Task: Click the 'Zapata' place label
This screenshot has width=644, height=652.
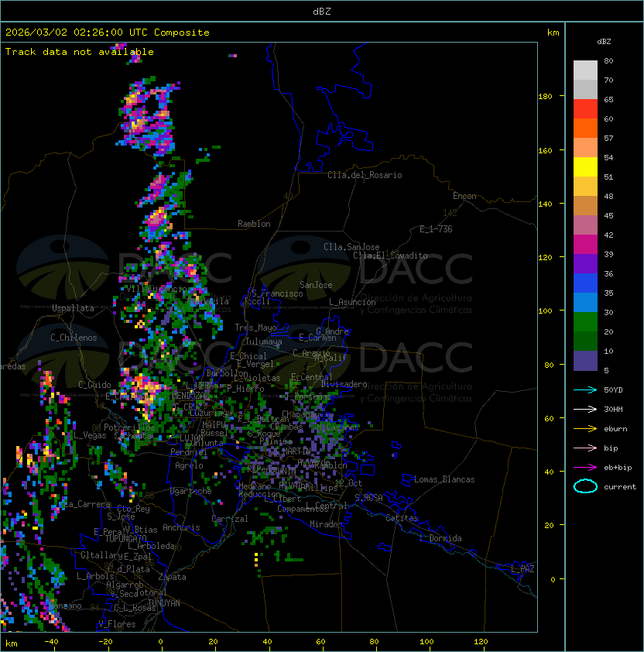Action: 172,577
